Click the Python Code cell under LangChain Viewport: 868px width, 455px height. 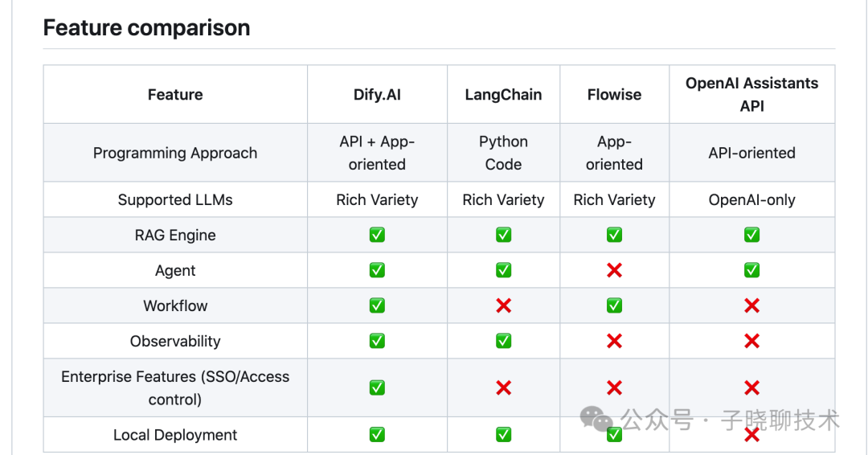click(x=503, y=153)
